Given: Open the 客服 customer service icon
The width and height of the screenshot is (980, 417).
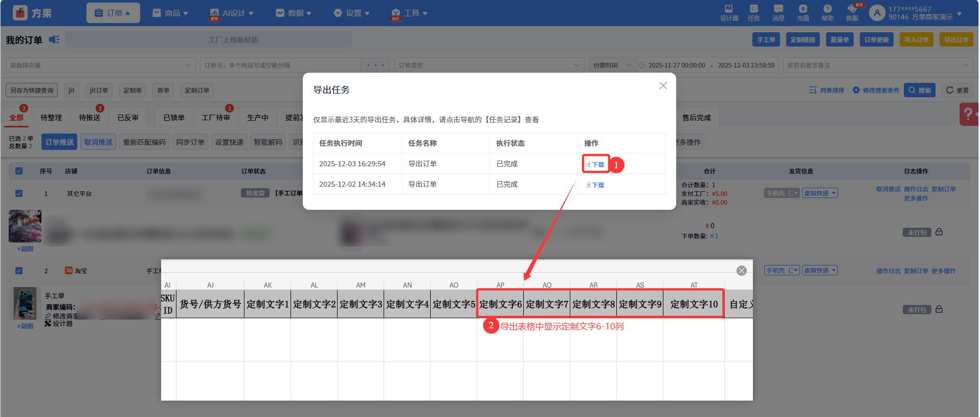Looking at the screenshot, I should point(852,13).
